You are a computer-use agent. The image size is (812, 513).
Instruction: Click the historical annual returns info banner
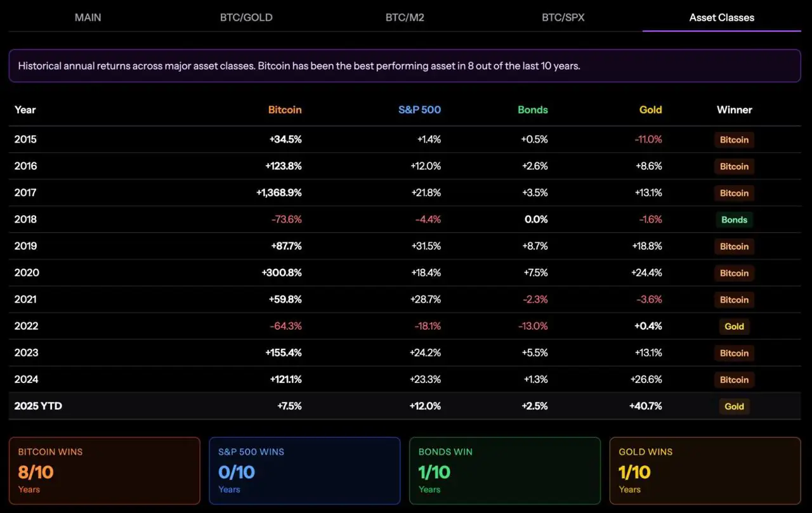coord(405,66)
